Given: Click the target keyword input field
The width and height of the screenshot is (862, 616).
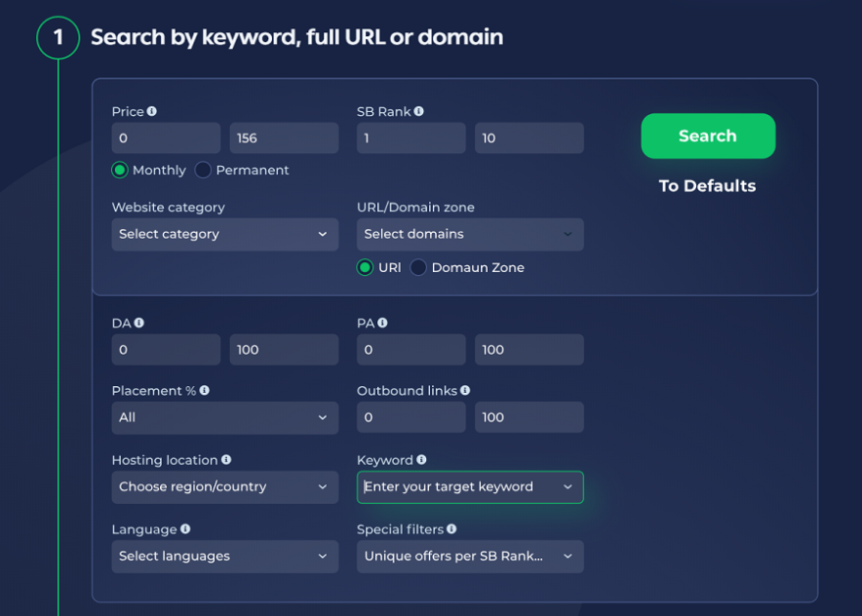Looking at the screenshot, I should pos(470,486).
